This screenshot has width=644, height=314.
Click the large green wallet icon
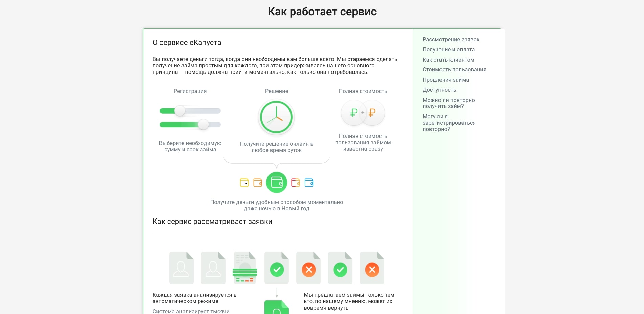(277, 183)
